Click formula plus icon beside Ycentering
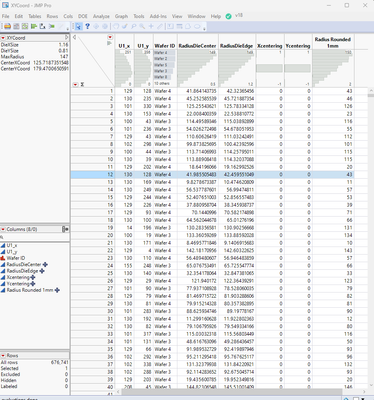 coord(33,284)
